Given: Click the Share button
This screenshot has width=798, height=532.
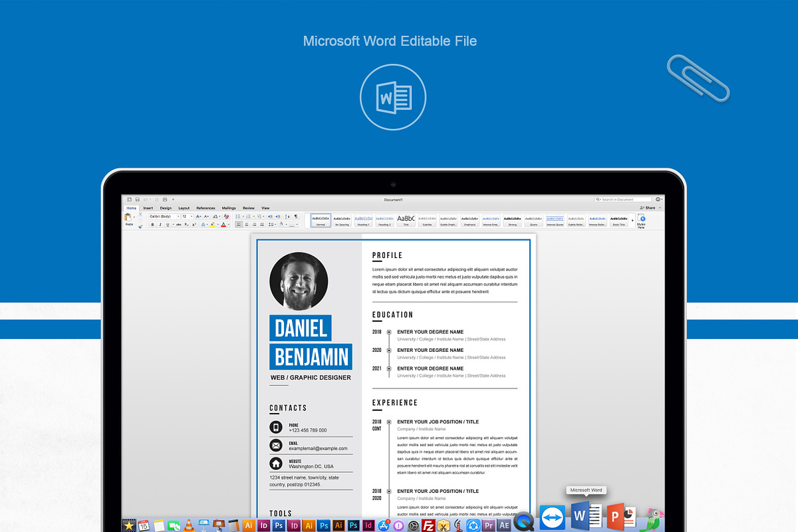Looking at the screenshot, I should point(648,207).
